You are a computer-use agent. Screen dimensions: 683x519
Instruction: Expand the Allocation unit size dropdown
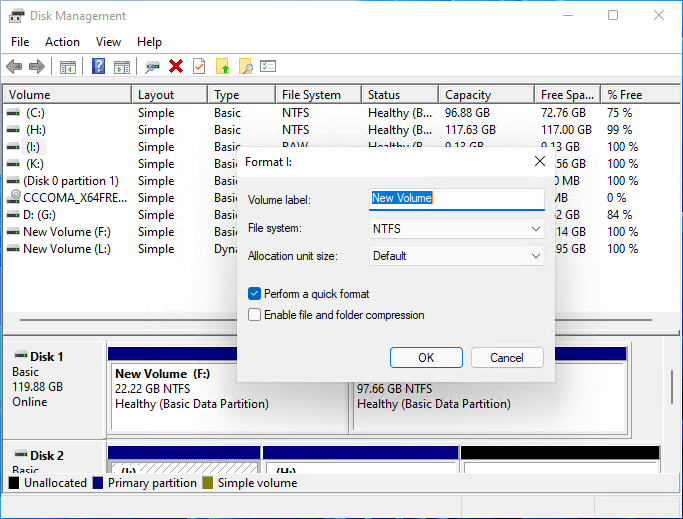(456, 256)
